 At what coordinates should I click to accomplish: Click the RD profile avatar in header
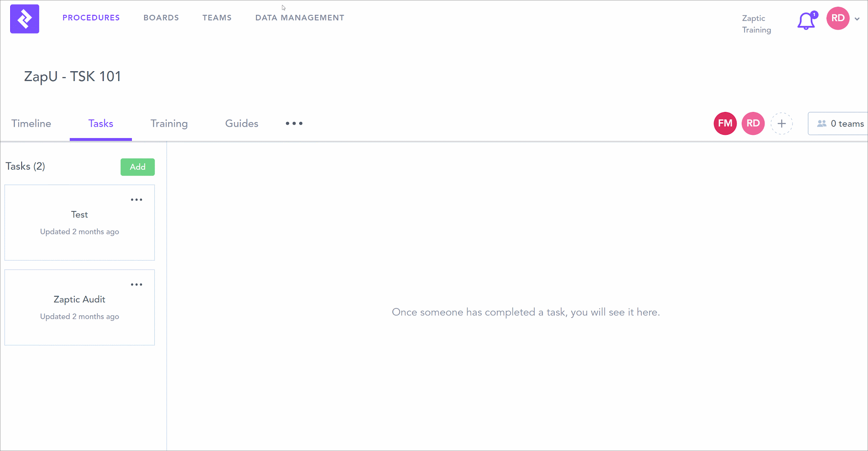click(837, 18)
